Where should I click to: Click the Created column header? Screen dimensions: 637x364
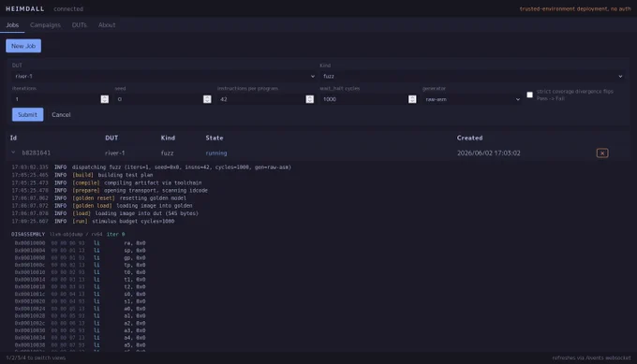coord(469,138)
